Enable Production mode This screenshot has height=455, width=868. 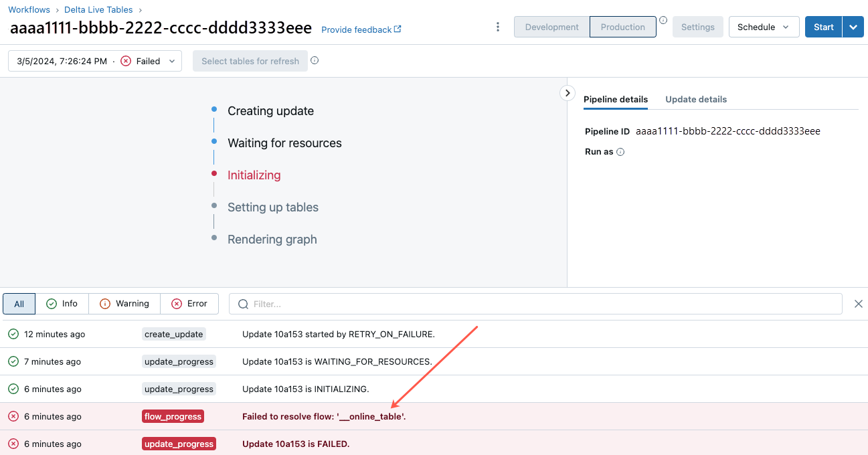[x=622, y=27]
